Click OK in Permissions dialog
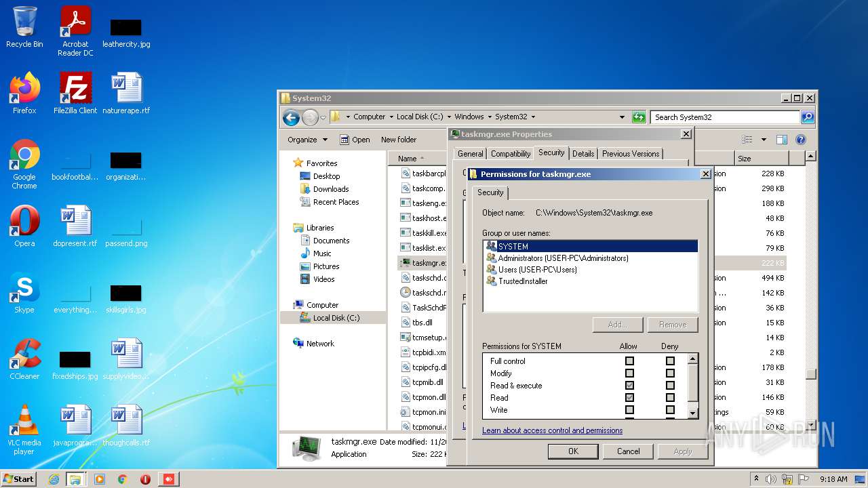Viewport: 868px width, 488px height. click(x=573, y=451)
